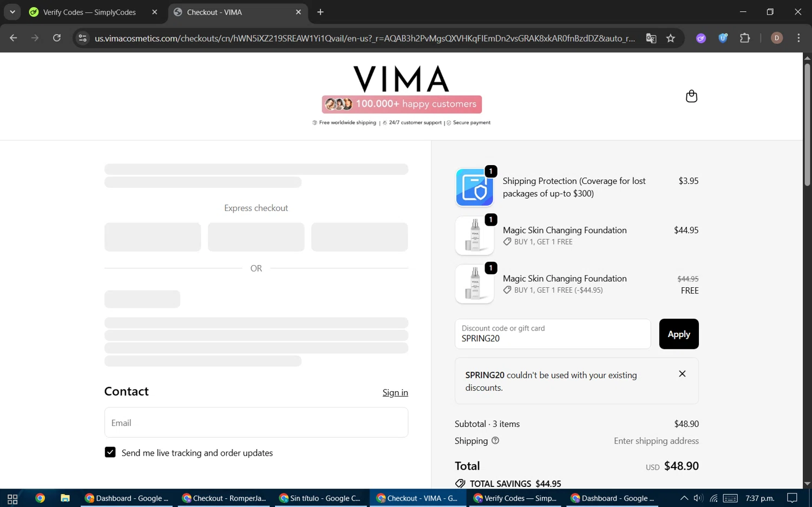Open the purple extension icon

[701, 38]
